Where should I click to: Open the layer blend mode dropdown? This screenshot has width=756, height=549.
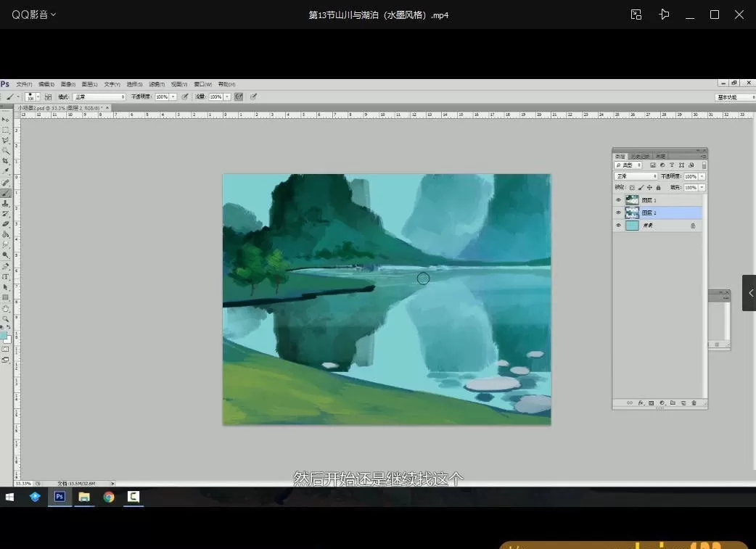pos(636,176)
